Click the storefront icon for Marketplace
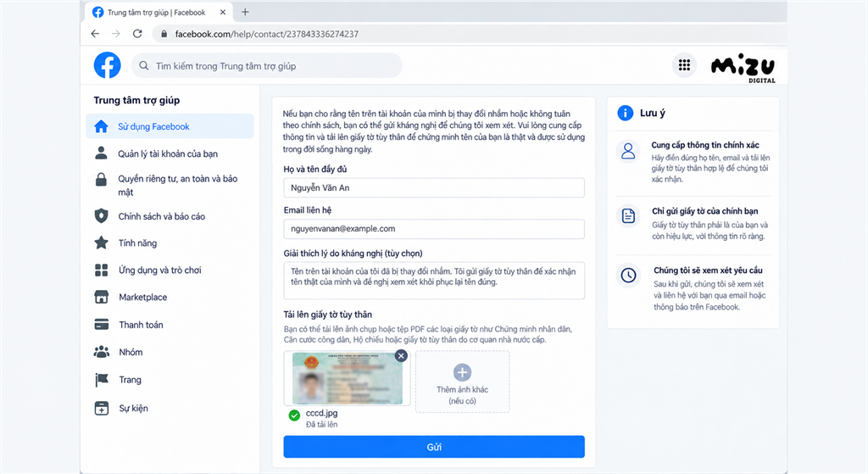868x474 pixels. pos(102,297)
